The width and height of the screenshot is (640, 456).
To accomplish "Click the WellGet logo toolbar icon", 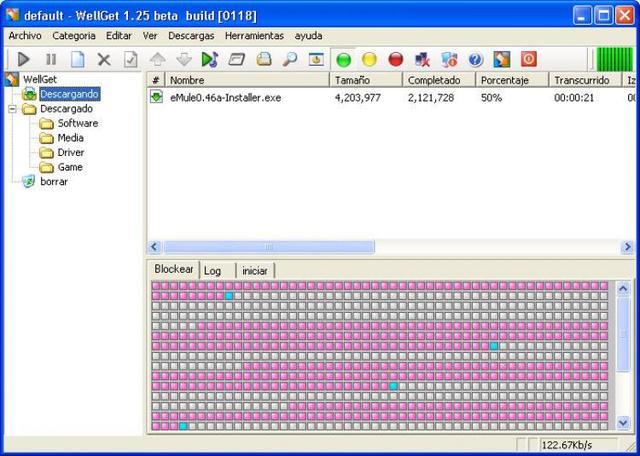I will (x=502, y=60).
